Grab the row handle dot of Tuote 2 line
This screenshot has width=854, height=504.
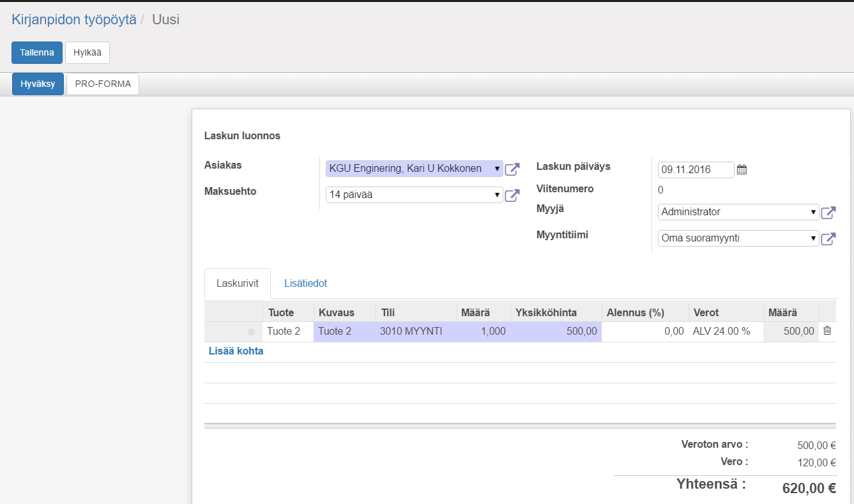(251, 332)
